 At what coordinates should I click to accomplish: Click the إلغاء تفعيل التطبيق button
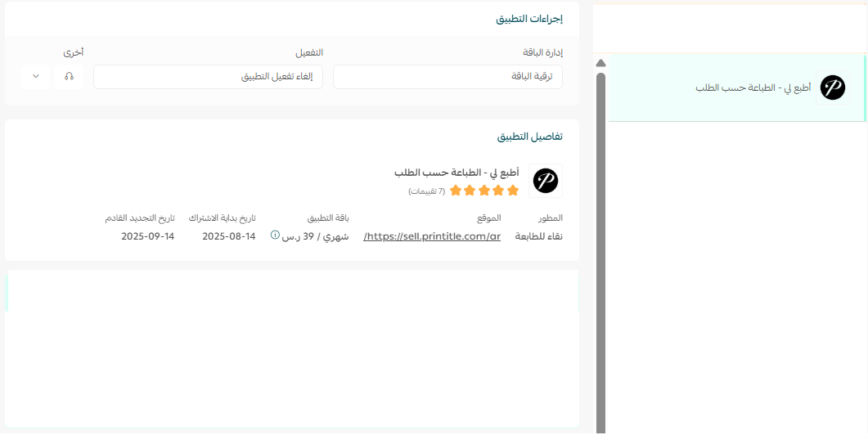(208, 77)
